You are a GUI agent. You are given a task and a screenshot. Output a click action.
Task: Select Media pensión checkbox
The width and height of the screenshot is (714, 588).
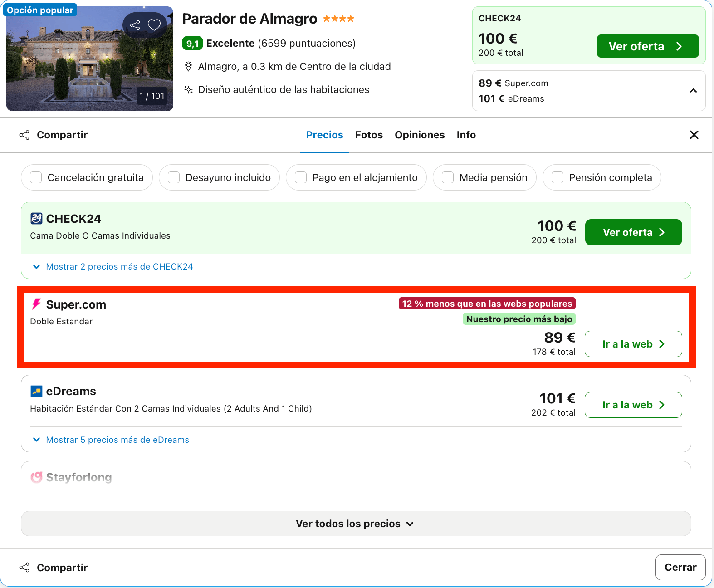(x=448, y=177)
